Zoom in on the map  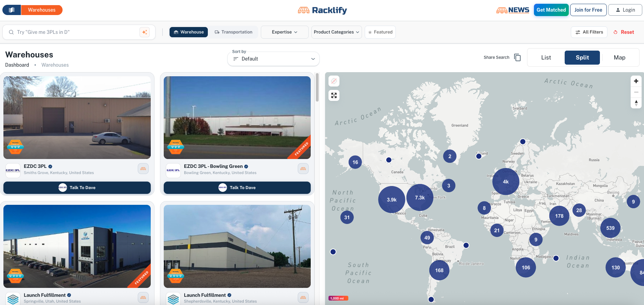[636, 81]
